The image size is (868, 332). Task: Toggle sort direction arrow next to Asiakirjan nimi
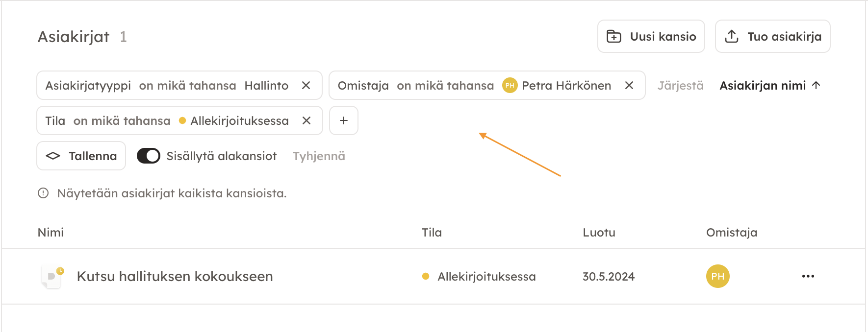point(817,86)
